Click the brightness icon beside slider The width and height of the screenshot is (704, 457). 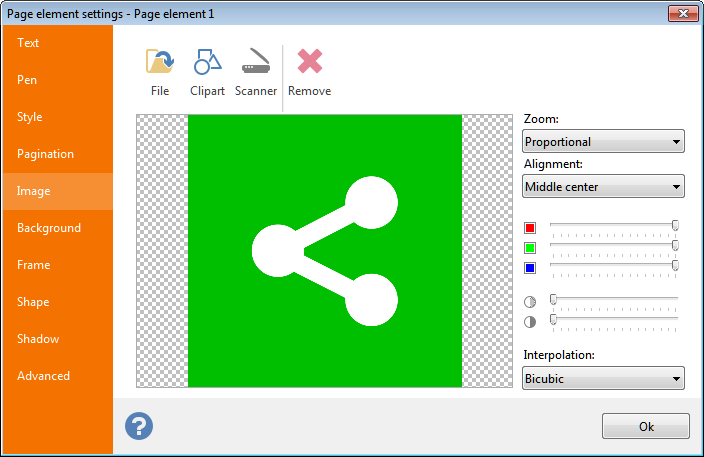coord(530,302)
